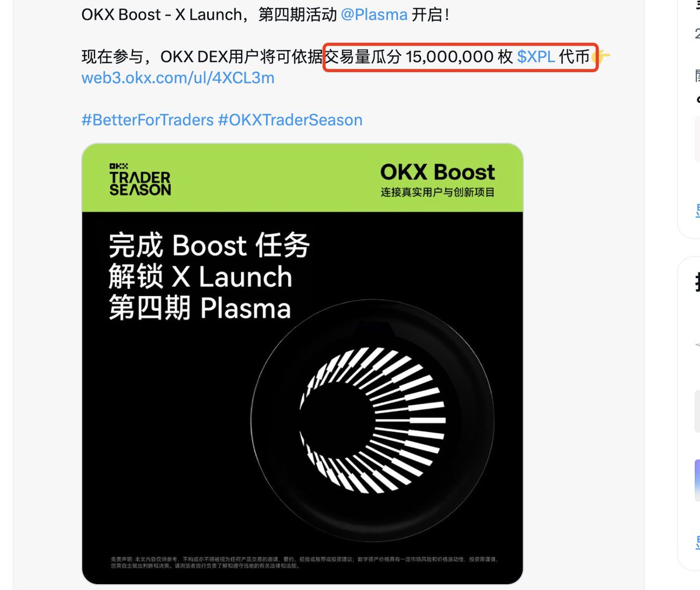Click the pointing hand emoji
This screenshot has height=590, width=700.
pos(600,57)
